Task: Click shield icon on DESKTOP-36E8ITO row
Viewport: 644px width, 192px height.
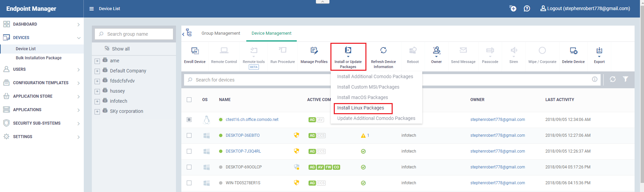Action: (296, 135)
